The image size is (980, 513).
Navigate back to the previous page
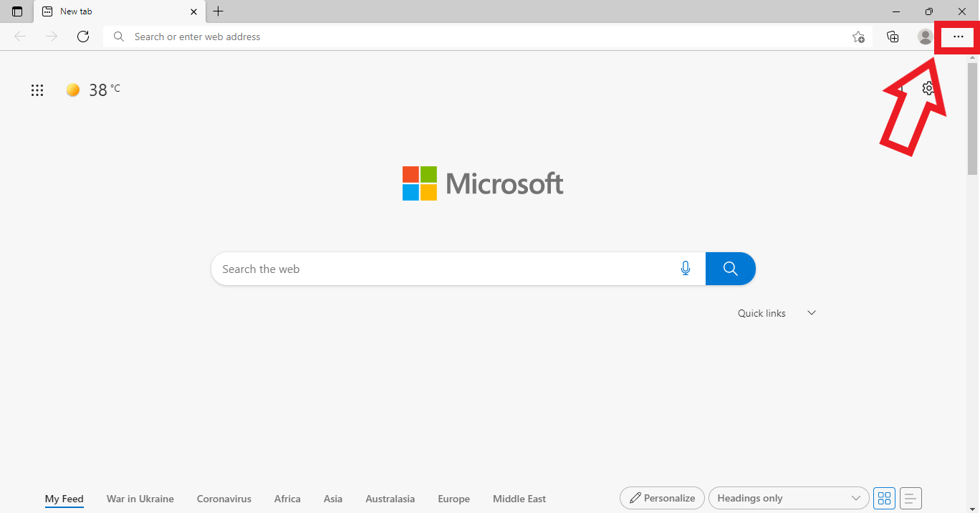[x=19, y=37]
